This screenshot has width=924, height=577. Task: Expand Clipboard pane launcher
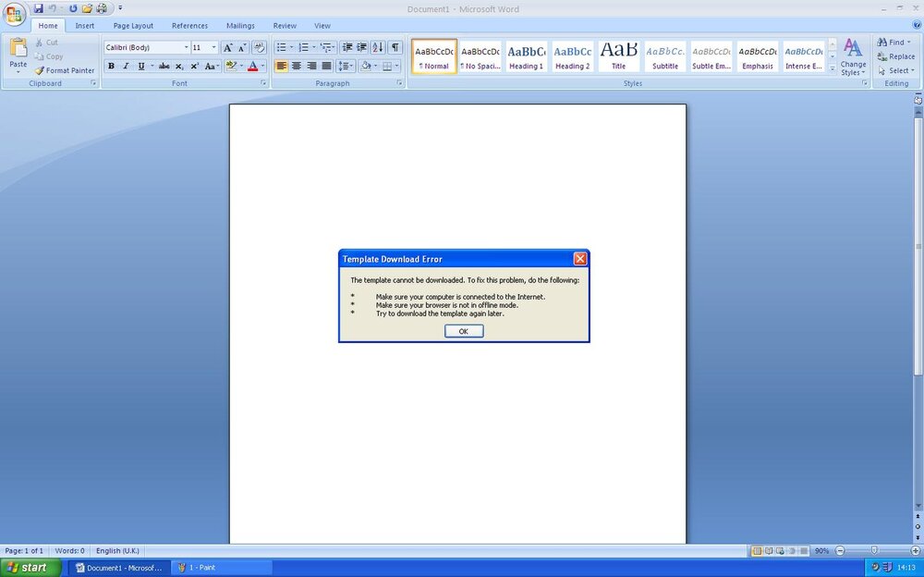coord(93,83)
